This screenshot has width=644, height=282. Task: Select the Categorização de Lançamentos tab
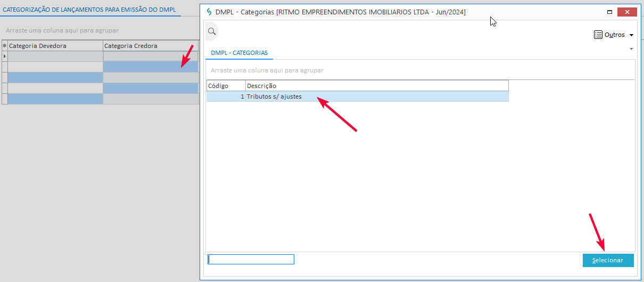click(89, 10)
